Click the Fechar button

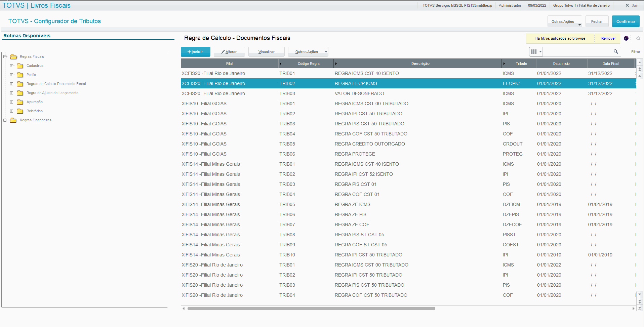tap(597, 22)
